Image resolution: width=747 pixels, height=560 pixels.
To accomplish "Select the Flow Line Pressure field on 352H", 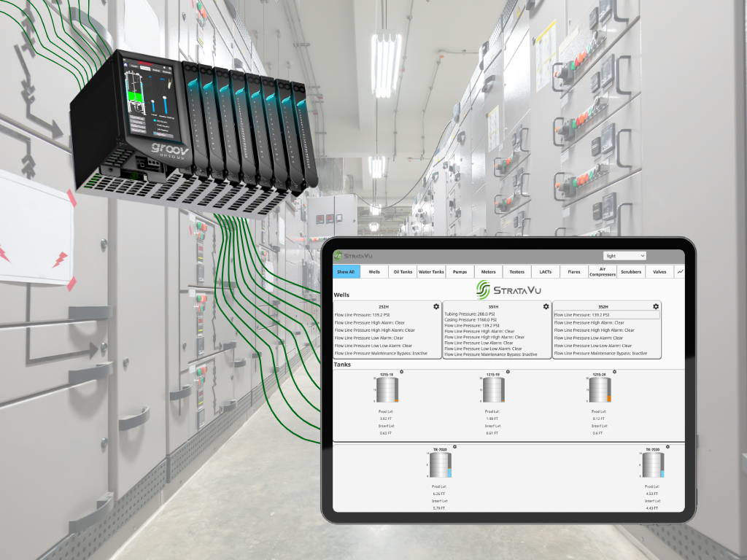I will [x=606, y=316].
